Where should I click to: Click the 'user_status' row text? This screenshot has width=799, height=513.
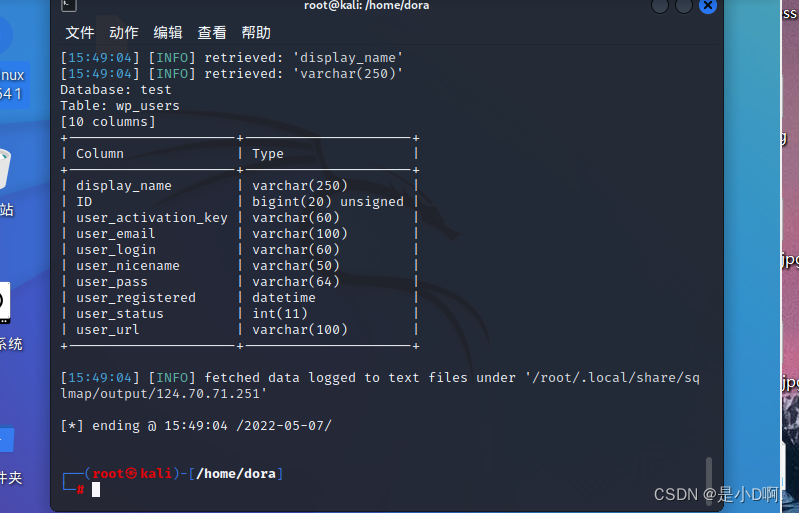[x=120, y=314]
